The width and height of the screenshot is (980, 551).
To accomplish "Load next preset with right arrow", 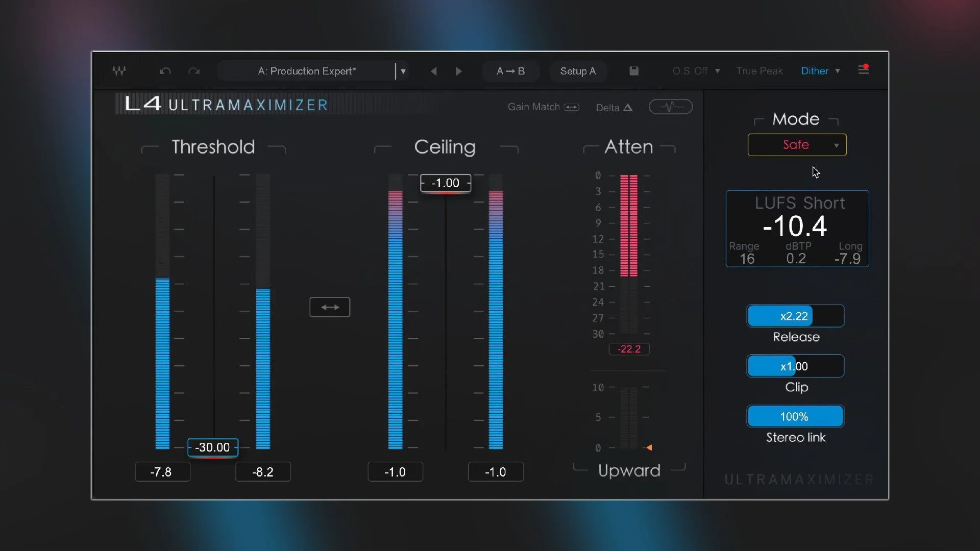I will click(458, 71).
